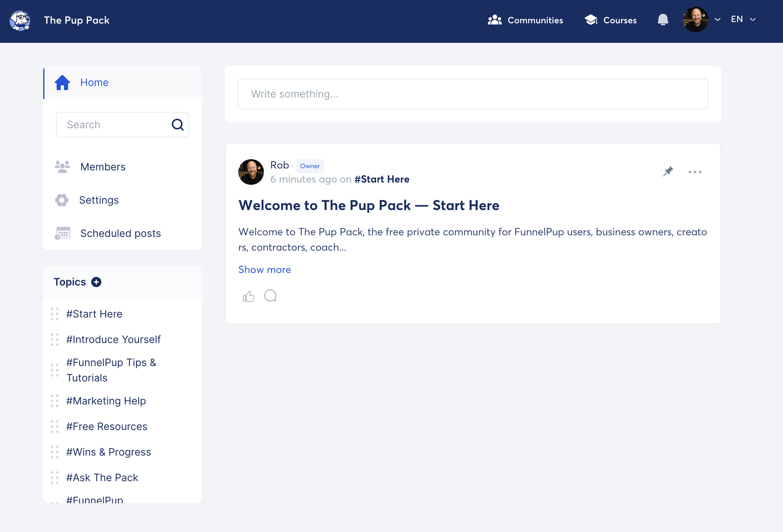This screenshot has width=783, height=532.
Task: Open Courses in the top navigation
Action: [x=611, y=20]
